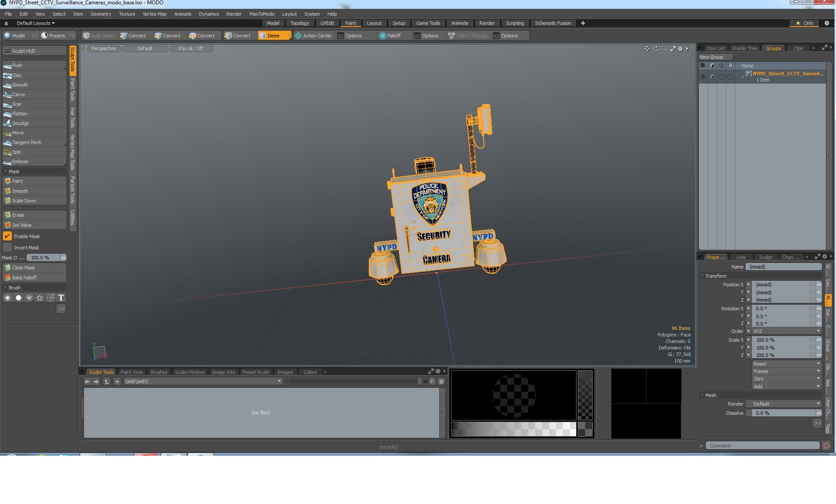Click the Bake Falloff button
This screenshot has height=504, width=836.
tap(34, 278)
